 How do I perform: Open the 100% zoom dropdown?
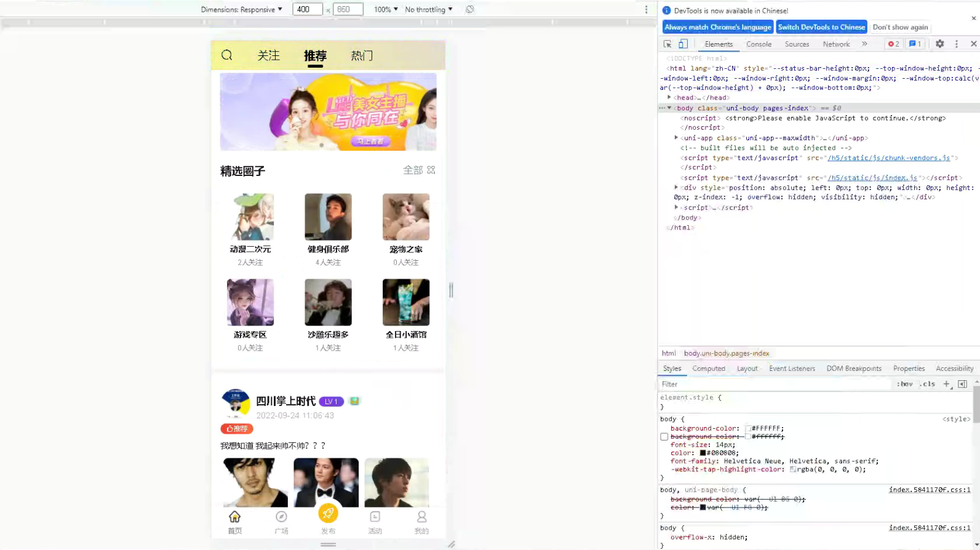386,9
